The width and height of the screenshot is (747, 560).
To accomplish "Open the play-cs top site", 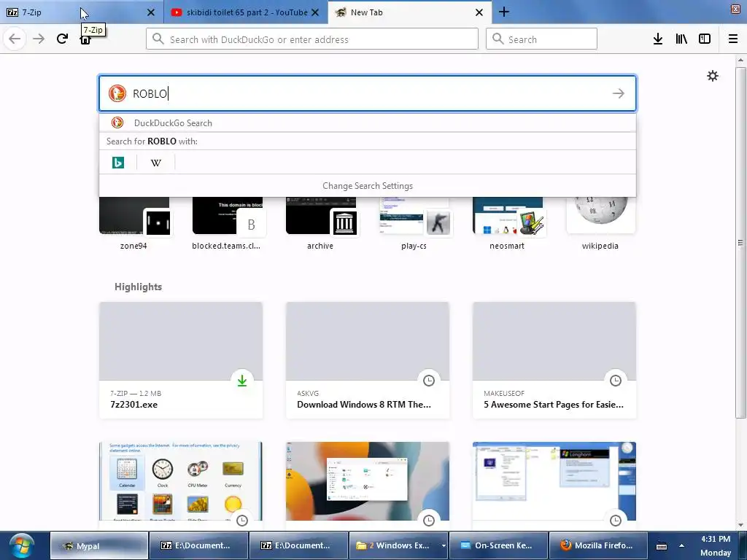I will (414, 224).
